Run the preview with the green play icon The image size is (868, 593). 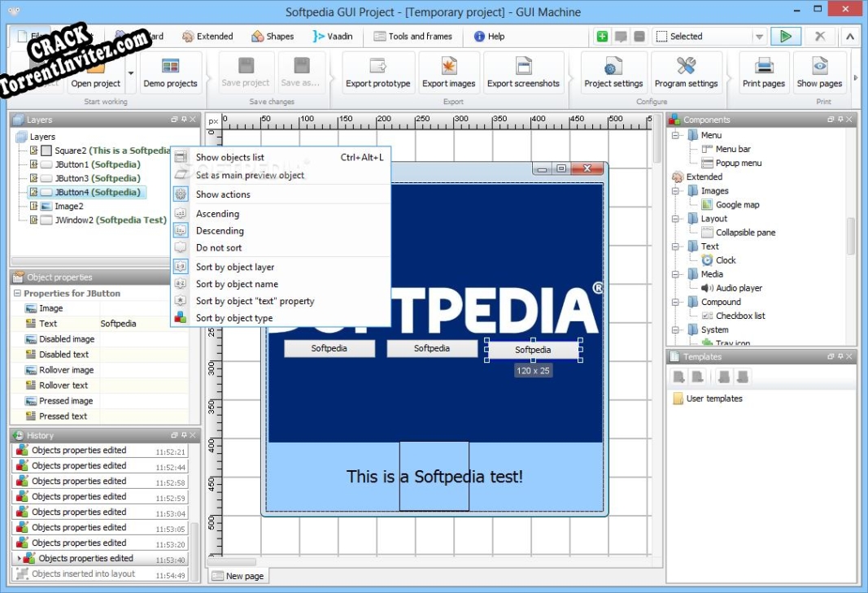[x=783, y=36]
